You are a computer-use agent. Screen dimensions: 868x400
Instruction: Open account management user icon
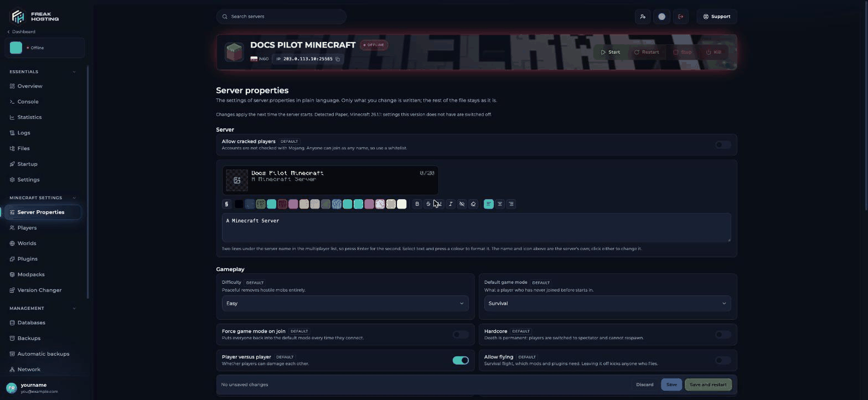pos(643,17)
